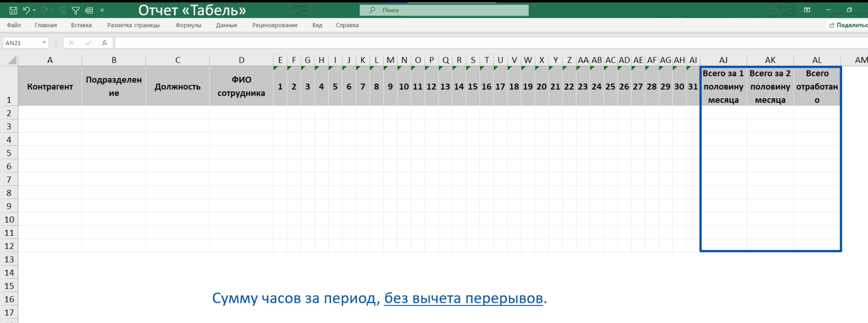
Task: Open the Undo history dropdown arrow
Action: tap(34, 10)
